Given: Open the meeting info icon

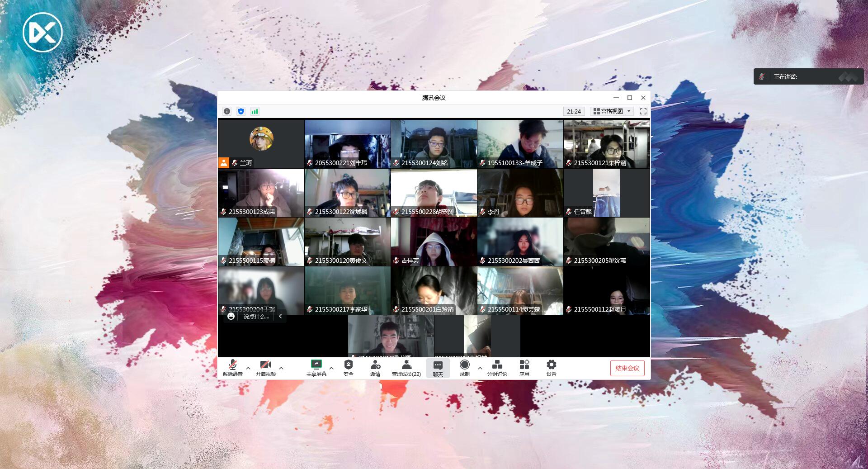Looking at the screenshot, I should (x=227, y=111).
